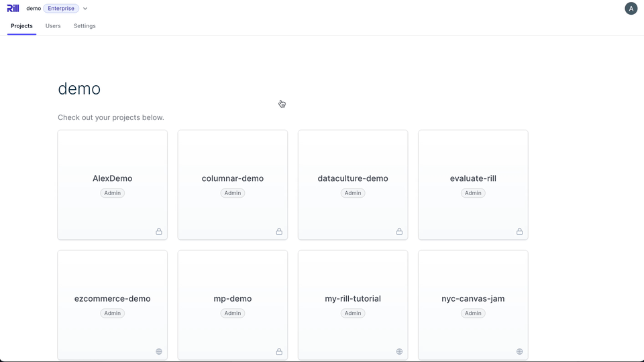This screenshot has height=362, width=644.
Task: Click the Rill logo icon
Action: point(13,9)
